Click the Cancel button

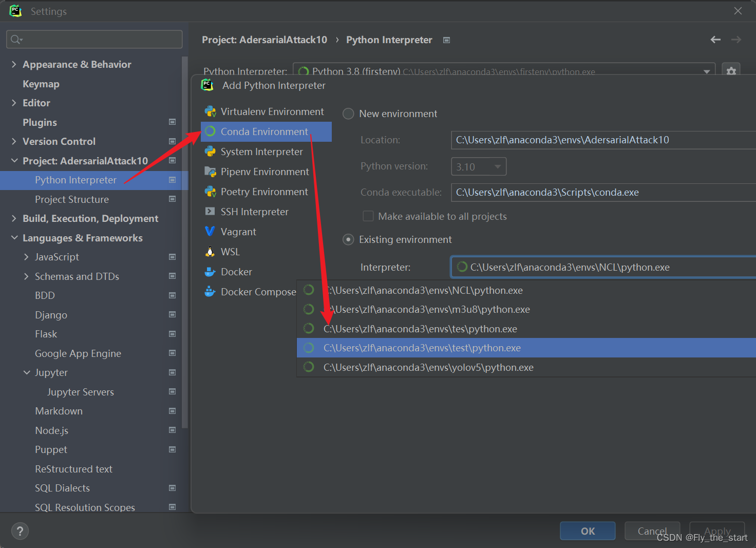coord(652,531)
